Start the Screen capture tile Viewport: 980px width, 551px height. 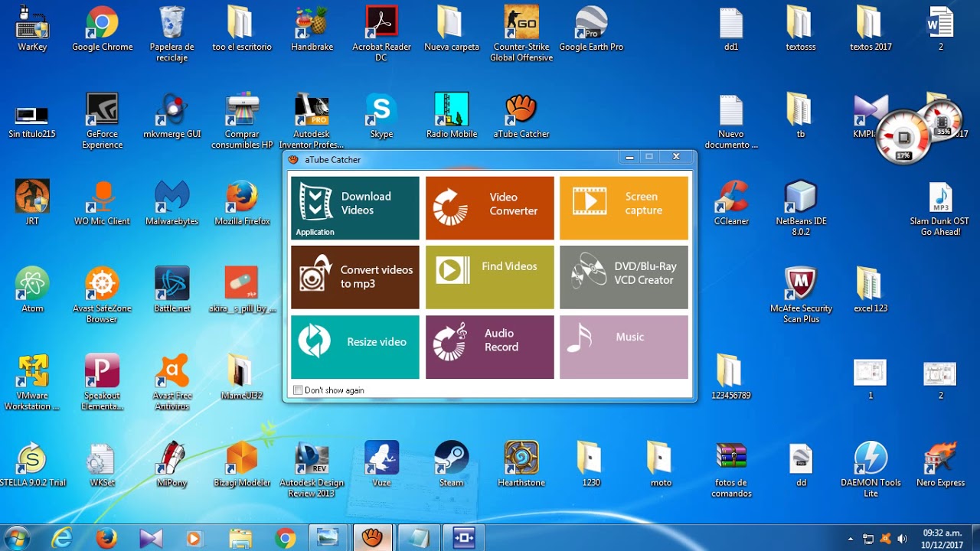(624, 208)
